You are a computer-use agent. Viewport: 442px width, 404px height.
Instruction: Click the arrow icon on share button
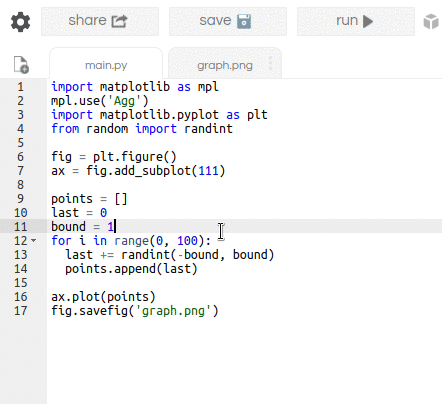119,21
